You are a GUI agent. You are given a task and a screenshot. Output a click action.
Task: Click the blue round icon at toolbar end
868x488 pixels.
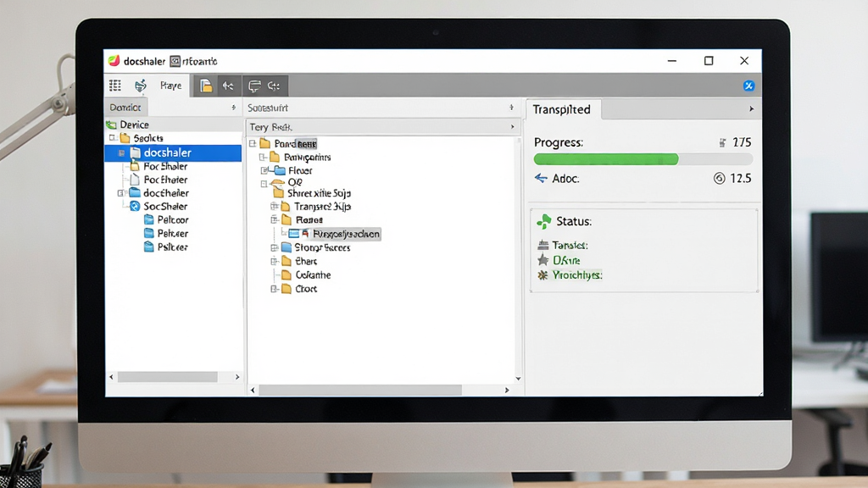tap(748, 86)
